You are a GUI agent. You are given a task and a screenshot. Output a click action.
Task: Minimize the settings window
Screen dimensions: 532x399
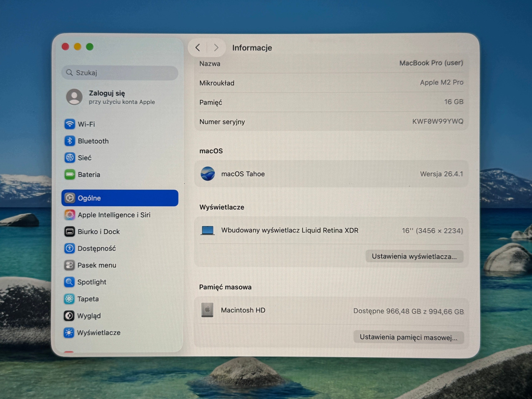click(x=78, y=47)
